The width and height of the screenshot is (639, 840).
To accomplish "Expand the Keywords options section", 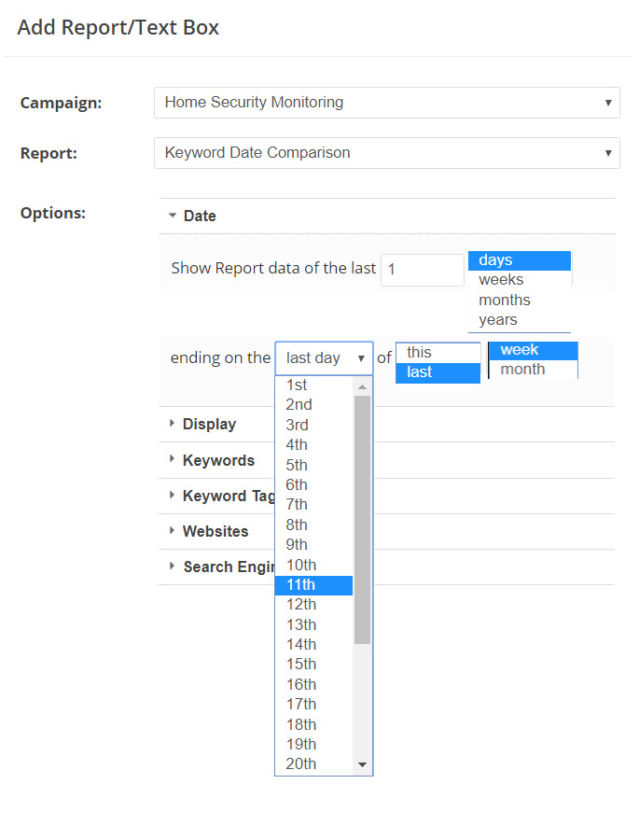I will tap(218, 460).
